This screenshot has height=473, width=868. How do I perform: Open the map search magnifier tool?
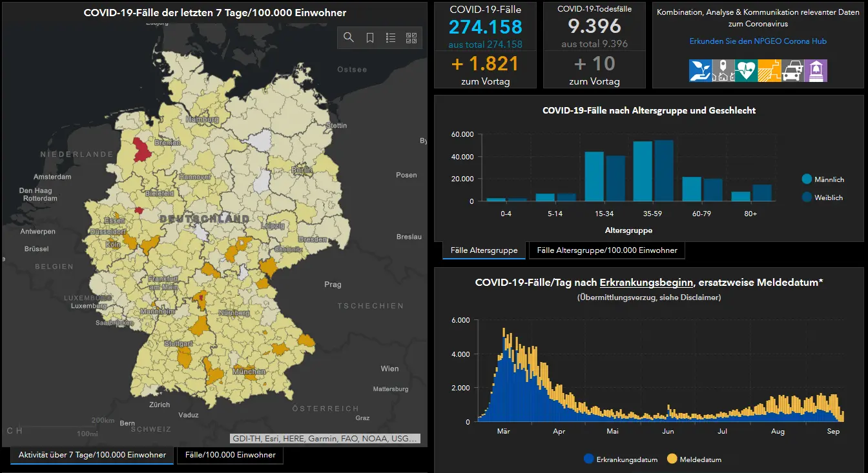349,37
